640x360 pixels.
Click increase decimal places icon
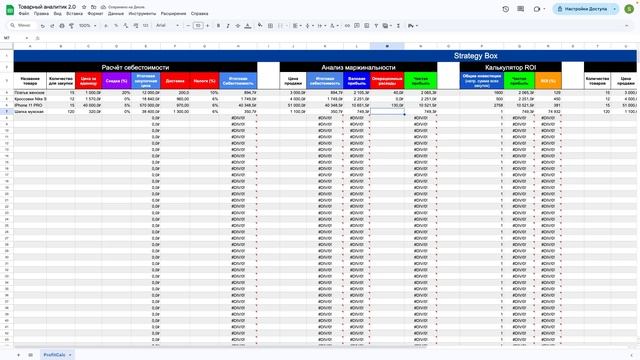coord(136,26)
